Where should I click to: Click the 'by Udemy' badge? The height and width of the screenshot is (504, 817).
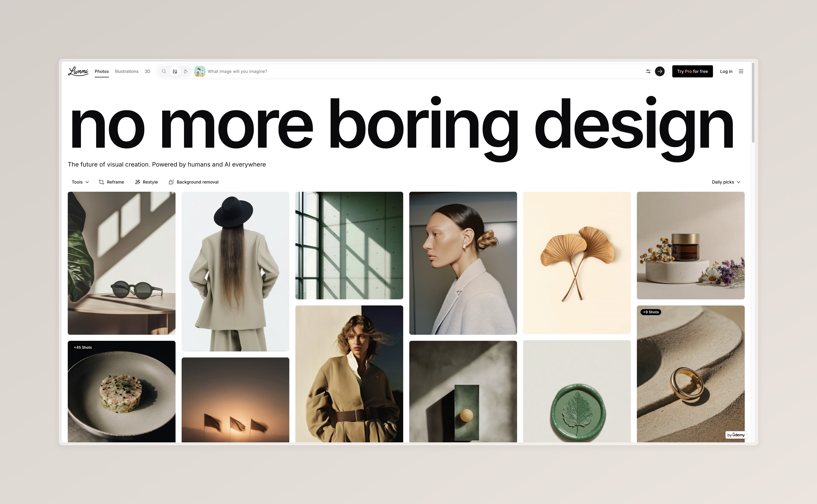[x=736, y=435]
